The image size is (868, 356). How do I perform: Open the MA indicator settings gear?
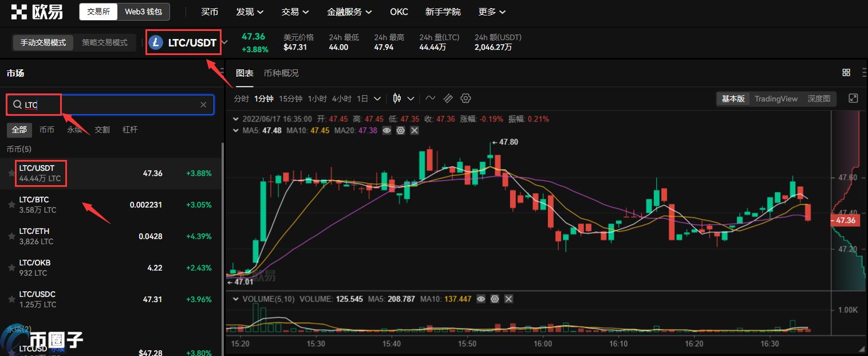[401, 131]
